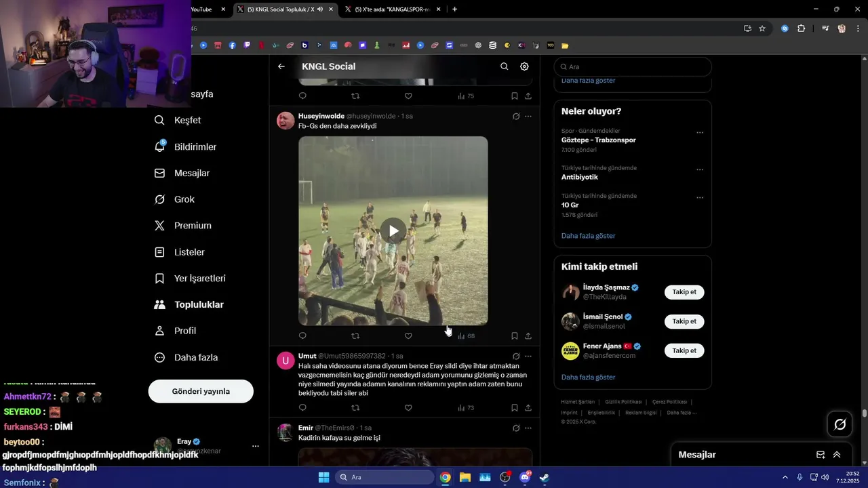Screen dimensions: 868x488
Task: Open the taskbar volume control
Action: (x=825, y=477)
